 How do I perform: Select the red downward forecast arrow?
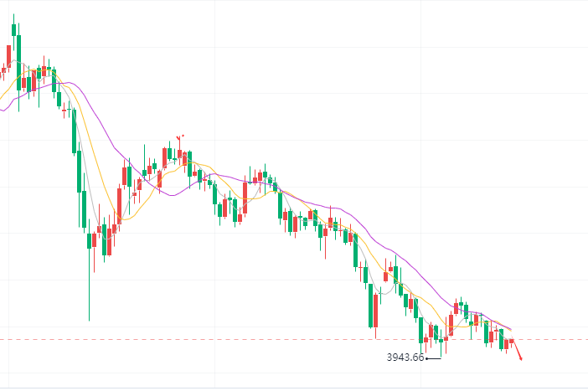pos(517,350)
